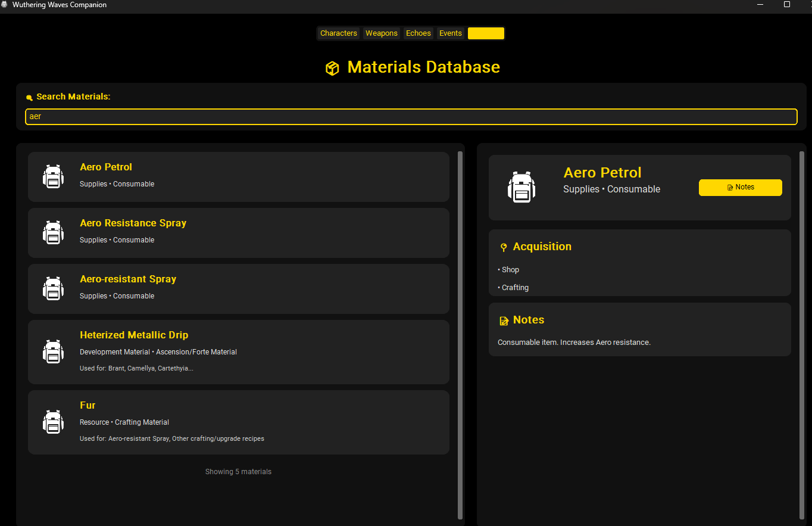Click the backpack icon for Aero Resistance Spray
812x526 pixels.
click(53, 233)
